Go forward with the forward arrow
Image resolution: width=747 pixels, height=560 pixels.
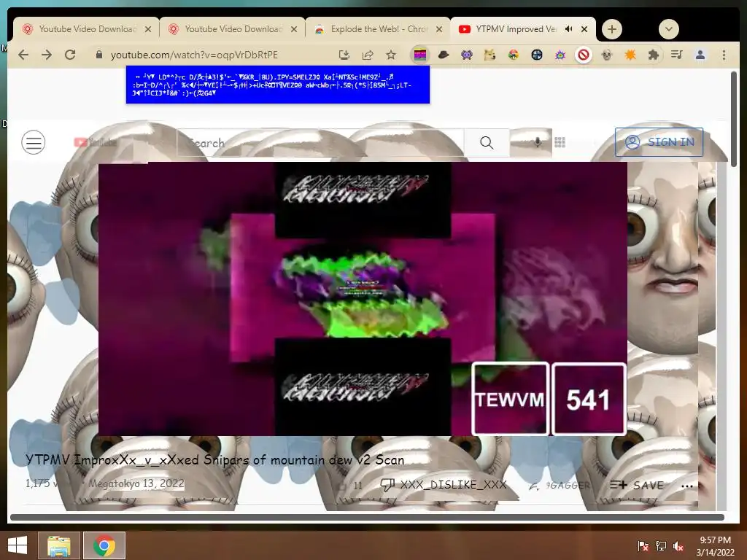[47, 55]
